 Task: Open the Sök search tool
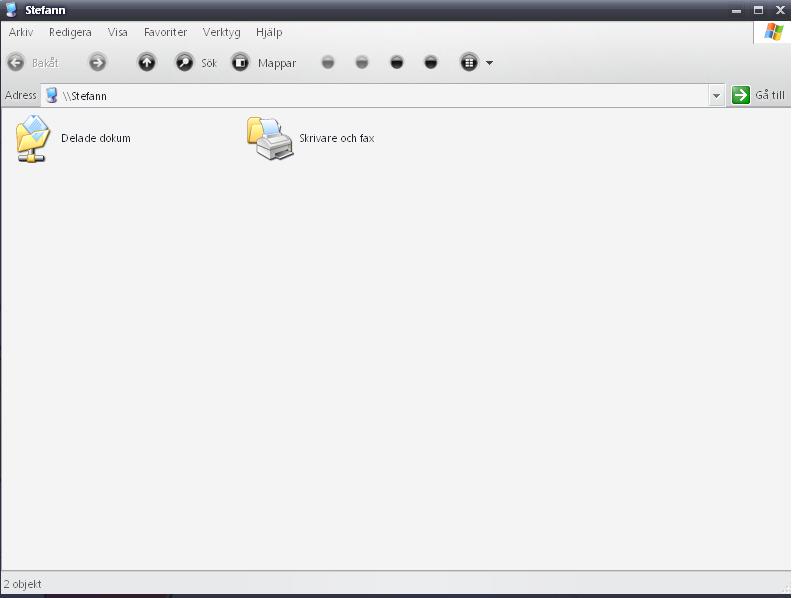(x=195, y=63)
